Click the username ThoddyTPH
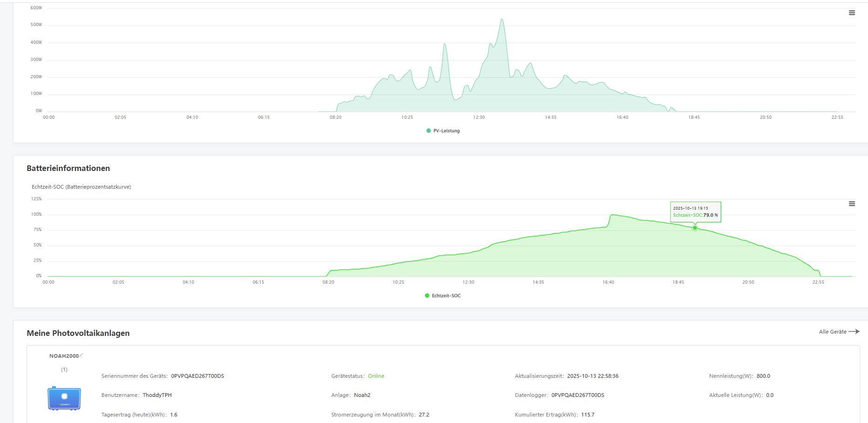Image resolution: width=868 pixels, height=423 pixels. (x=157, y=395)
